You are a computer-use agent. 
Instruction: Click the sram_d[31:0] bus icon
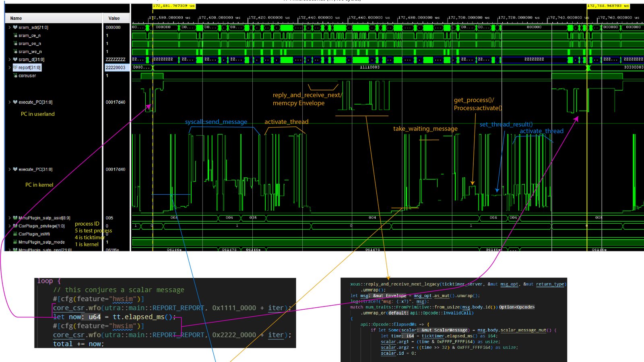coord(15,60)
